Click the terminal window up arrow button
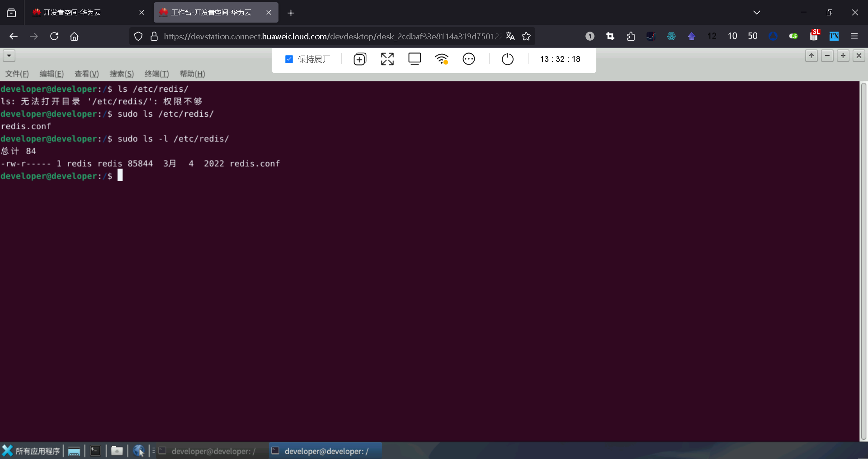 (x=811, y=56)
